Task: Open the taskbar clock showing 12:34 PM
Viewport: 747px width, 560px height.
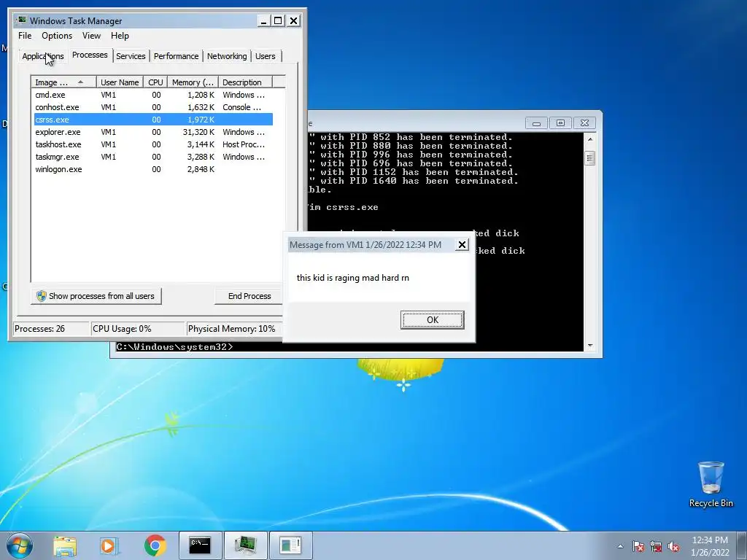Action: [710, 545]
